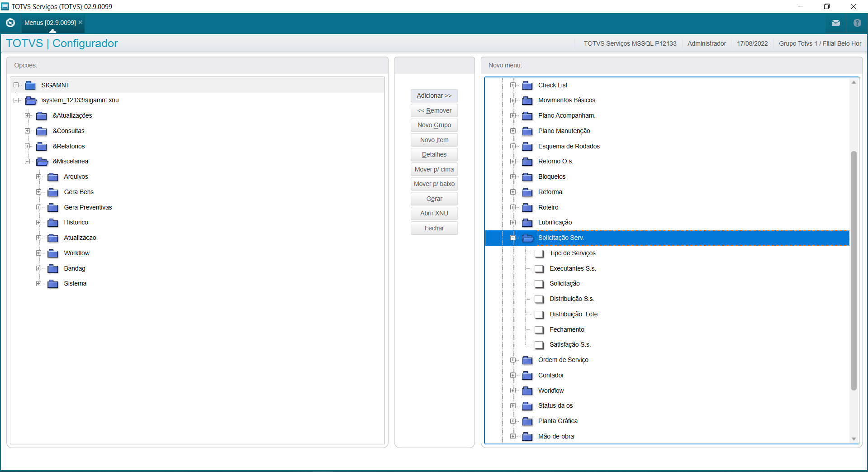The image size is (868, 472).
Task: Click the Novo Item button
Action: point(434,140)
